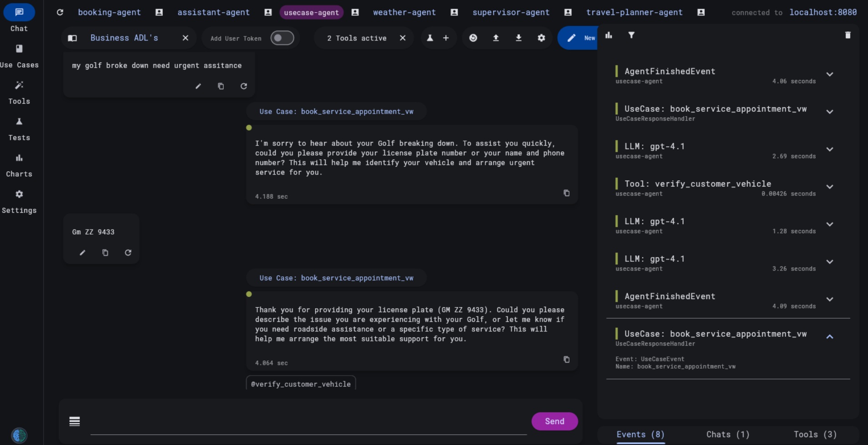Expand the first AgentFinishedEvent entry
Image resolution: width=868 pixels, height=445 pixels.
(x=829, y=75)
